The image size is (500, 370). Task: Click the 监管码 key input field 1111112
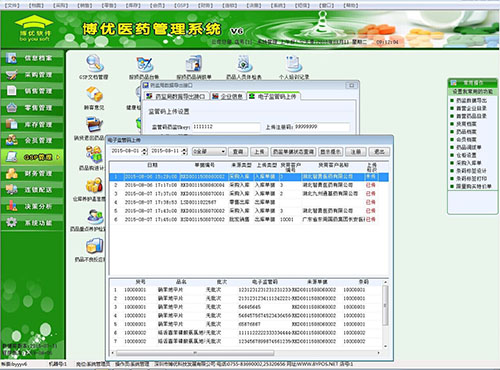pyautogui.click(x=226, y=127)
